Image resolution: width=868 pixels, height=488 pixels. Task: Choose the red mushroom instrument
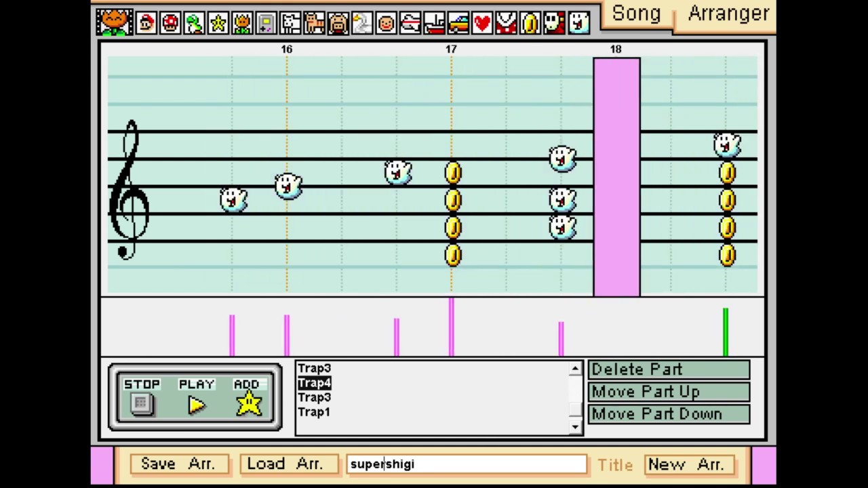pyautogui.click(x=170, y=24)
